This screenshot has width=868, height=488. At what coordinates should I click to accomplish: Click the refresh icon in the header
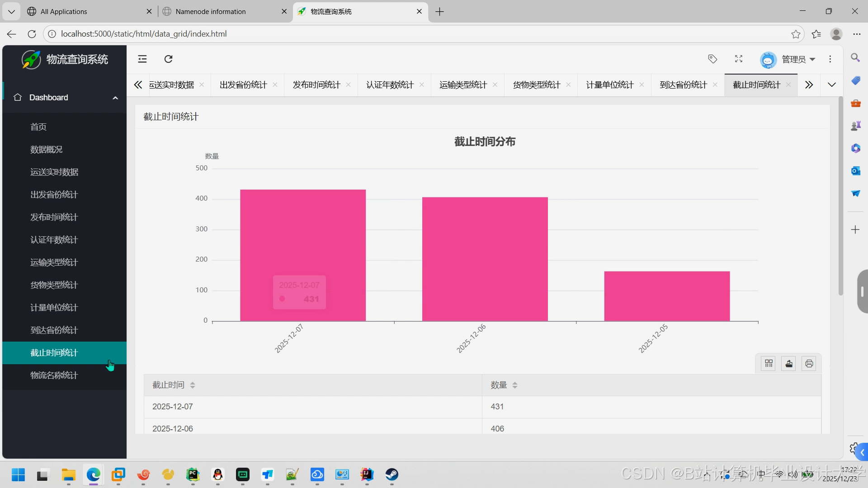(x=169, y=59)
